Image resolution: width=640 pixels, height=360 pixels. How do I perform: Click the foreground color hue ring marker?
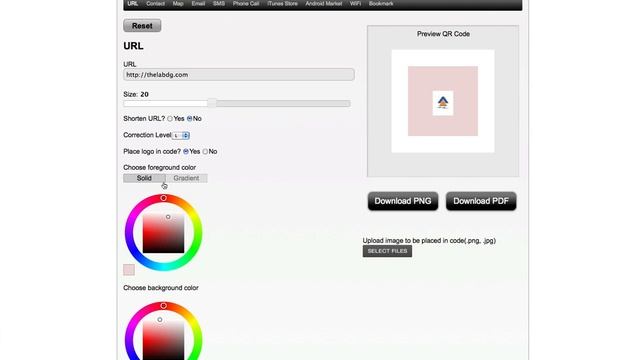point(163,198)
